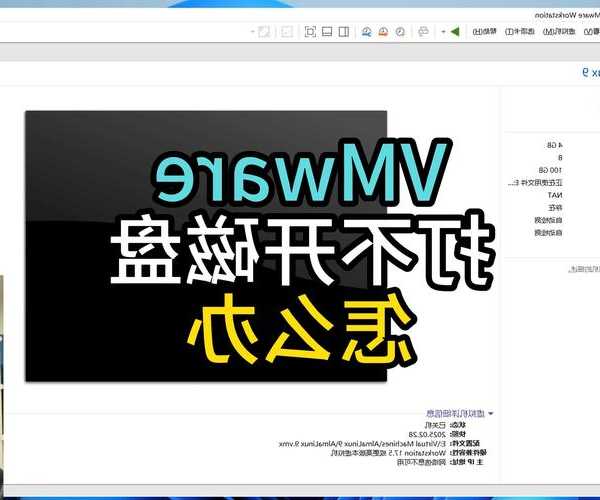Click the stretch guest display icon

pos(263,31)
